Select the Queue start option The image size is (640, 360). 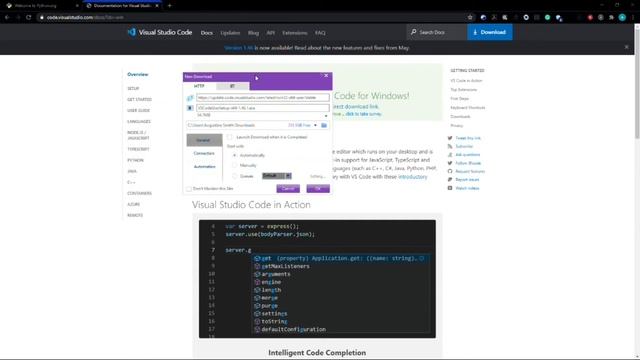(x=234, y=176)
